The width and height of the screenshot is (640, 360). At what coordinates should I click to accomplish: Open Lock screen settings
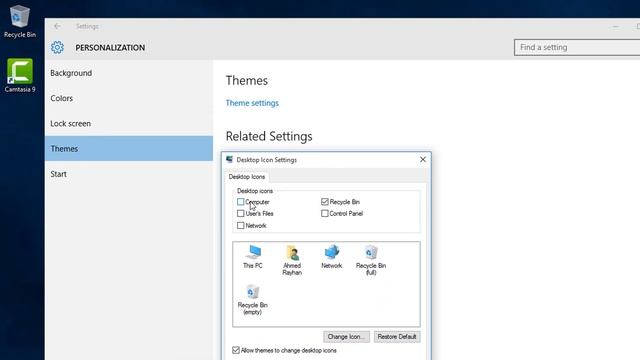tap(129, 124)
